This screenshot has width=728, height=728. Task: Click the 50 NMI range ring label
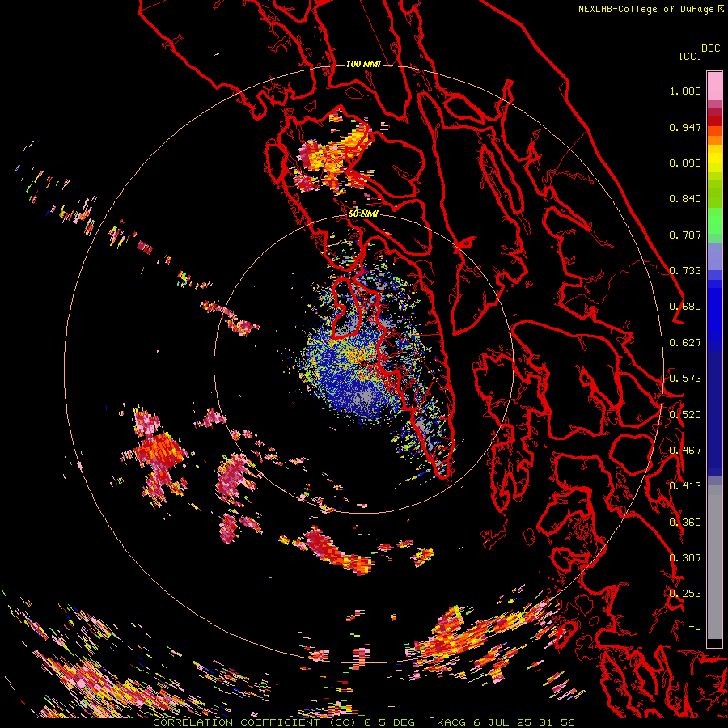[x=363, y=214]
